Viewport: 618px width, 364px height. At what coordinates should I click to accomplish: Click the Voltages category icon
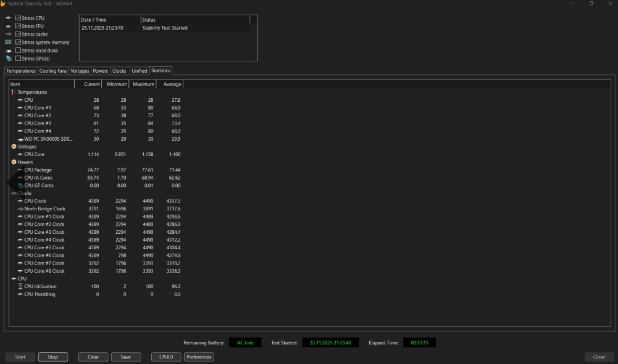pos(14,147)
